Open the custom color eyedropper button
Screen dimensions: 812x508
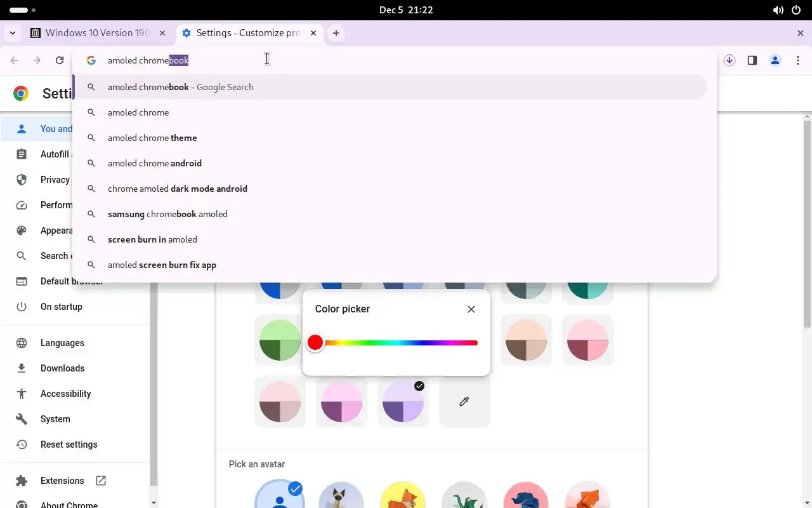464,402
